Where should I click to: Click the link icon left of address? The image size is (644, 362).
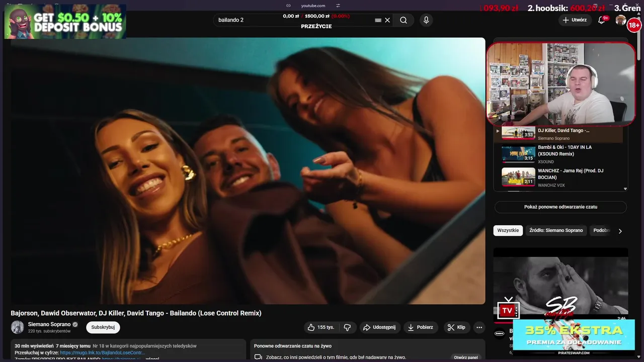coord(288,6)
